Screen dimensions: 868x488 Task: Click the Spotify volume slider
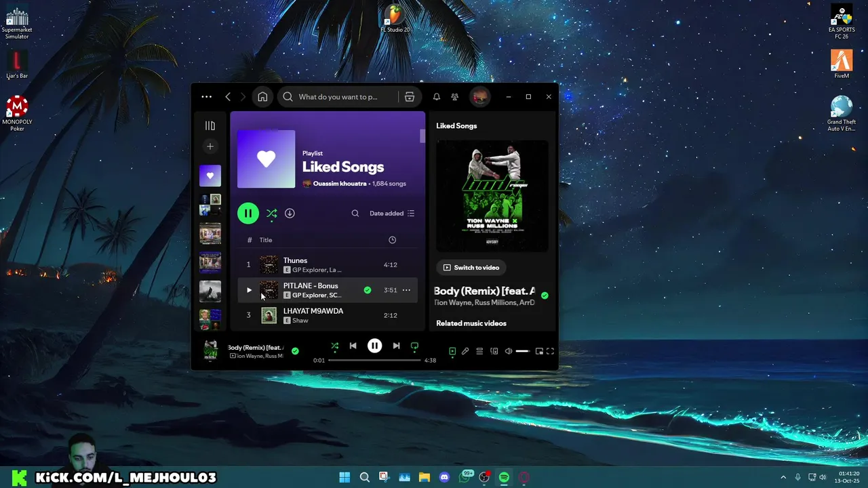pos(523,351)
